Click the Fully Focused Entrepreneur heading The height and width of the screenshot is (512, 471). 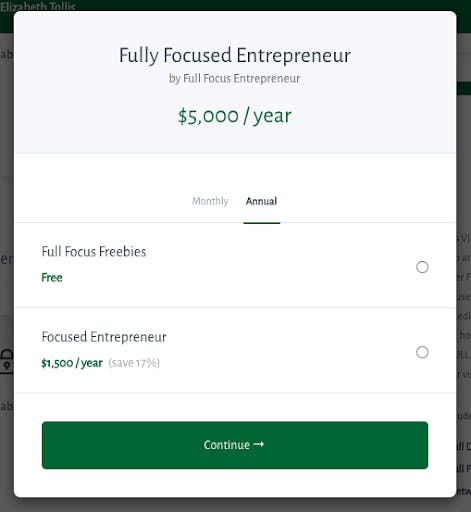click(x=235, y=55)
